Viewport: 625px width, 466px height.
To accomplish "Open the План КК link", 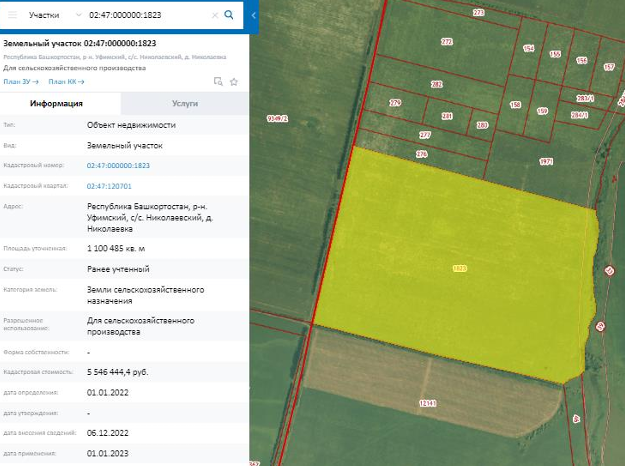I will coord(64,81).
